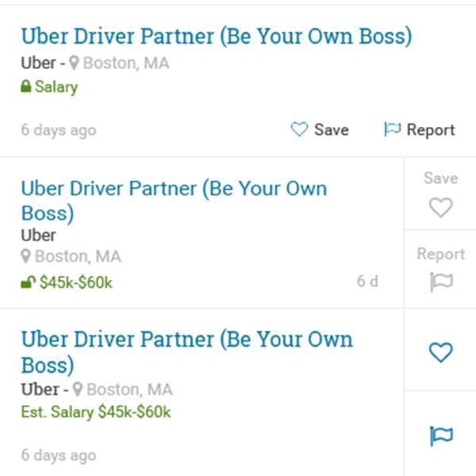The height and width of the screenshot is (476, 476).
Task: Click the Save text in the first listing
Action: [332, 129]
